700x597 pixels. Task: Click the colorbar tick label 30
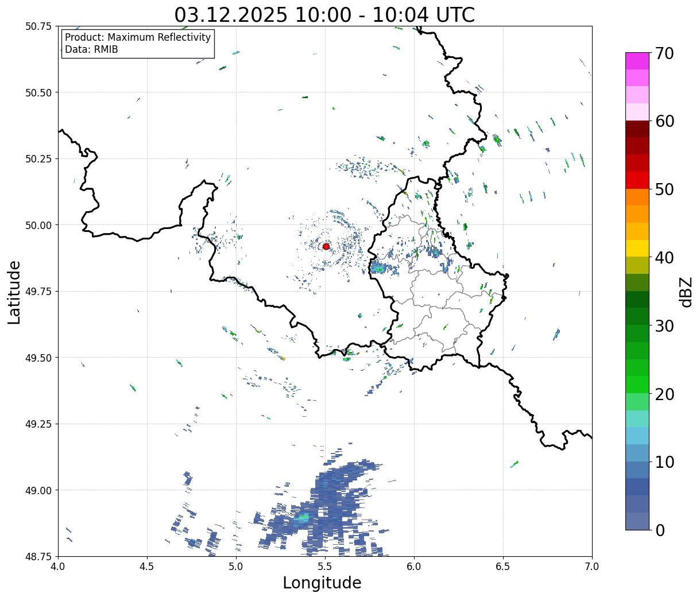pyautogui.click(x=664, y=325)
